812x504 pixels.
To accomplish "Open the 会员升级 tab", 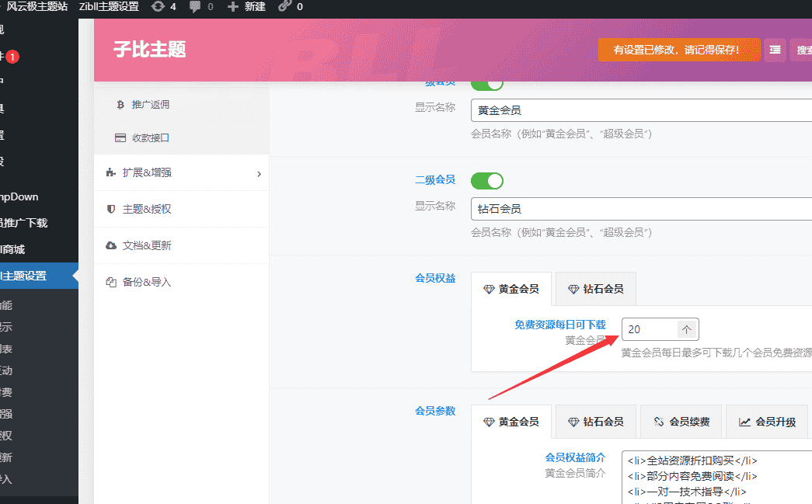I will point(767,422).
